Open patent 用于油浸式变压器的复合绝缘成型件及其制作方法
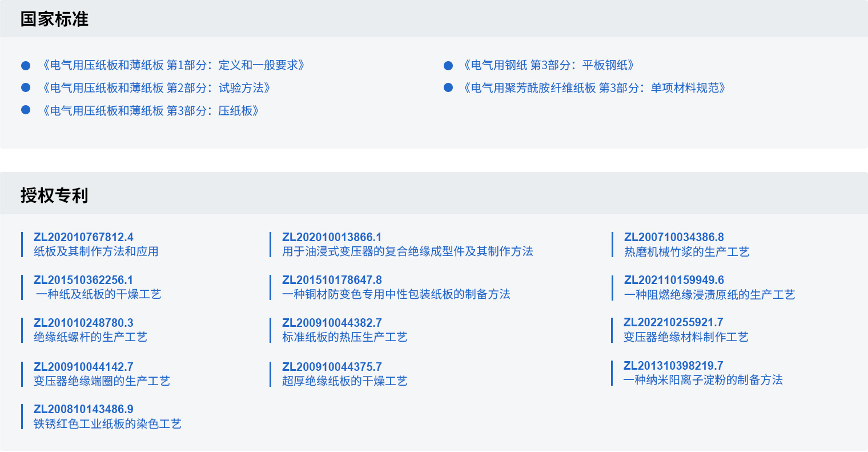The height and width of the screenshot is (452, 868). pyautogui.click(x=407, y=251)
